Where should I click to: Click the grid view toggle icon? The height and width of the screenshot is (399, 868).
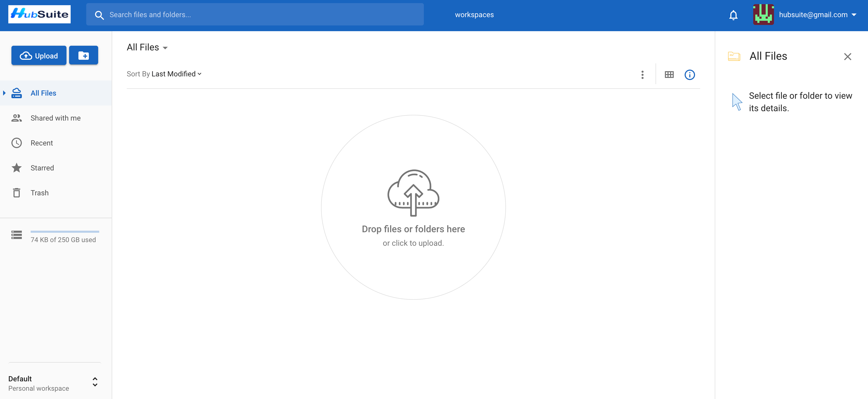(669, 74)
